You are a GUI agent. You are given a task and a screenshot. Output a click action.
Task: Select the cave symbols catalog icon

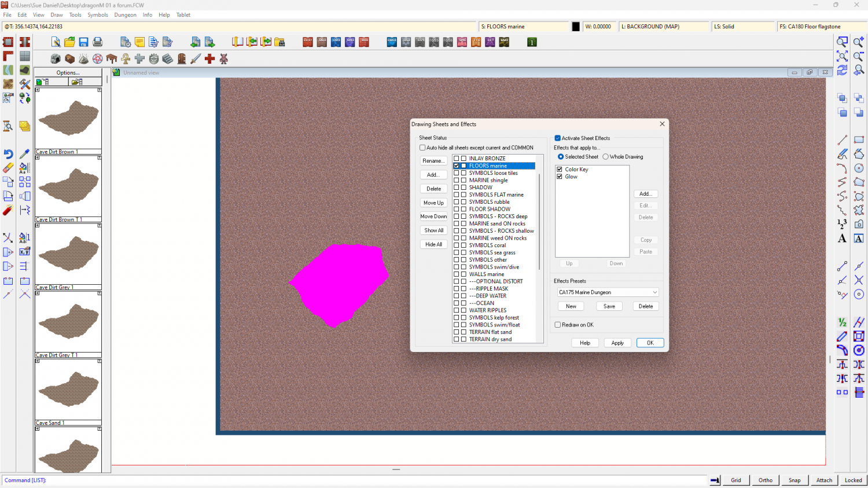[56, 58]
